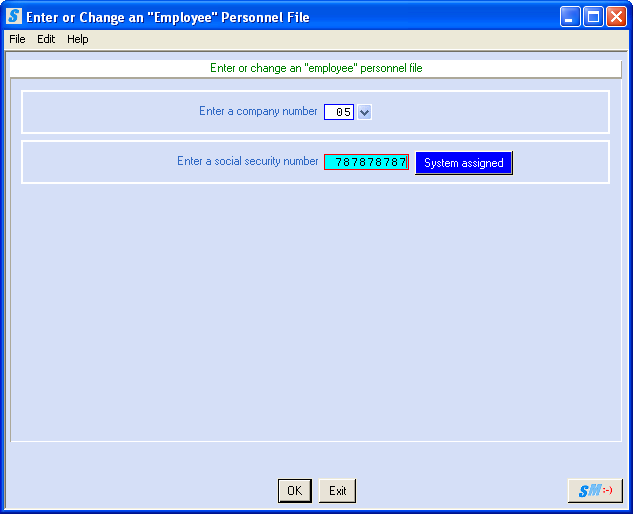
Task: Click the company number field showing 05
Action: (x=339, y=112)
